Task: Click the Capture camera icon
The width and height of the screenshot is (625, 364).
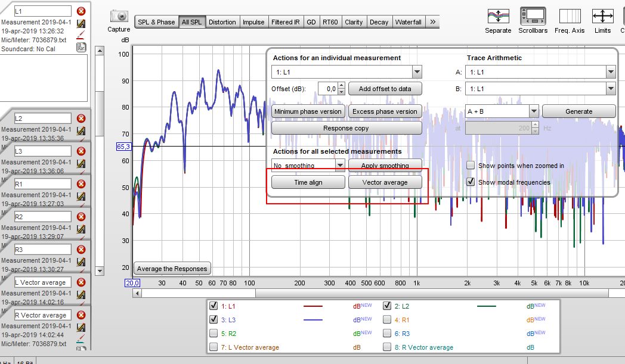Action: [119, 17]
